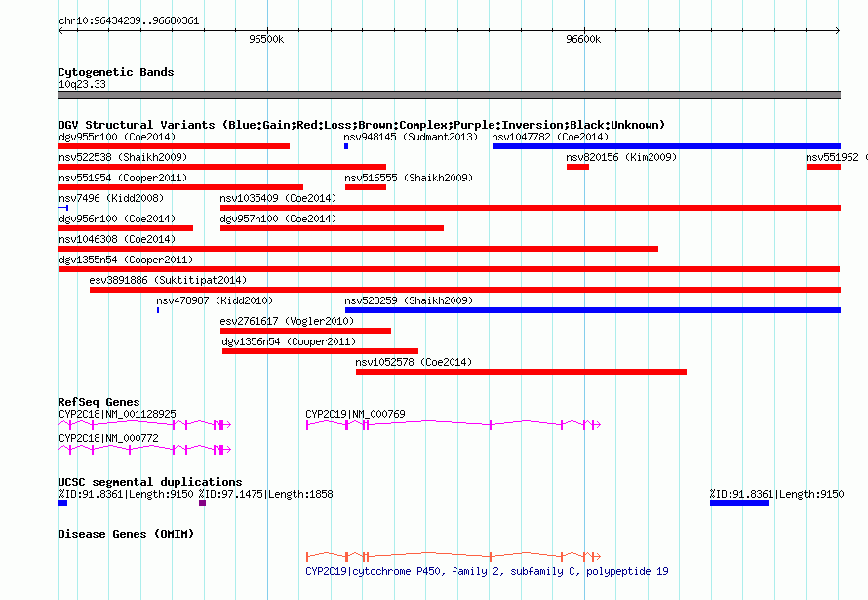Screen dimensions: 868x600
Task: Click the tiny blue nsv478987 marker
Action: pyautogui.click(x=158, y=310)
